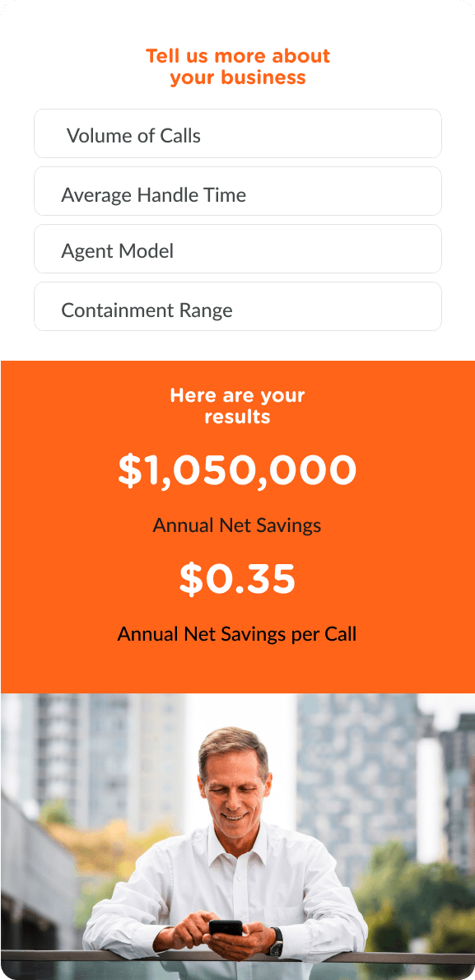Click the 'Here are your results' heading
475x980 pixels.
[237, 406]
